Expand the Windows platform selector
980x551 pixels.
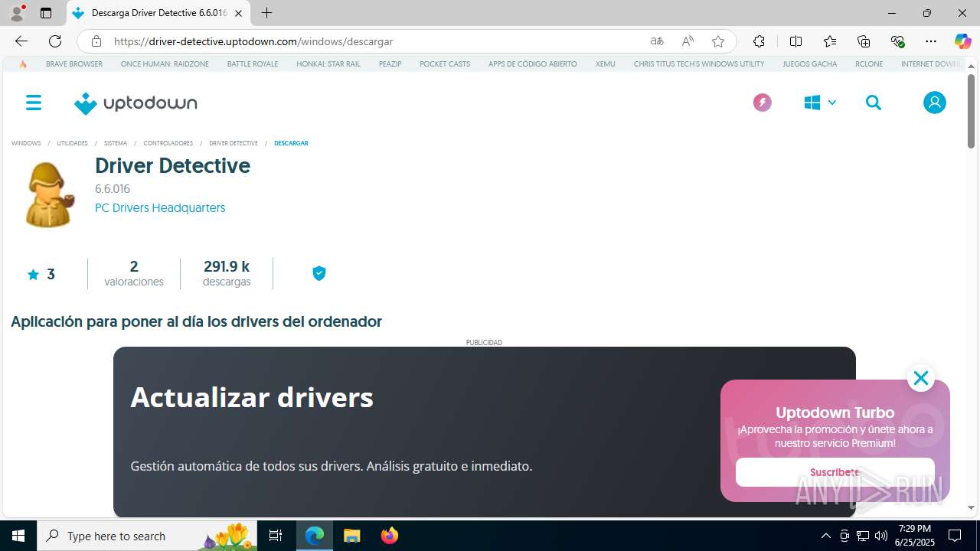820,103
